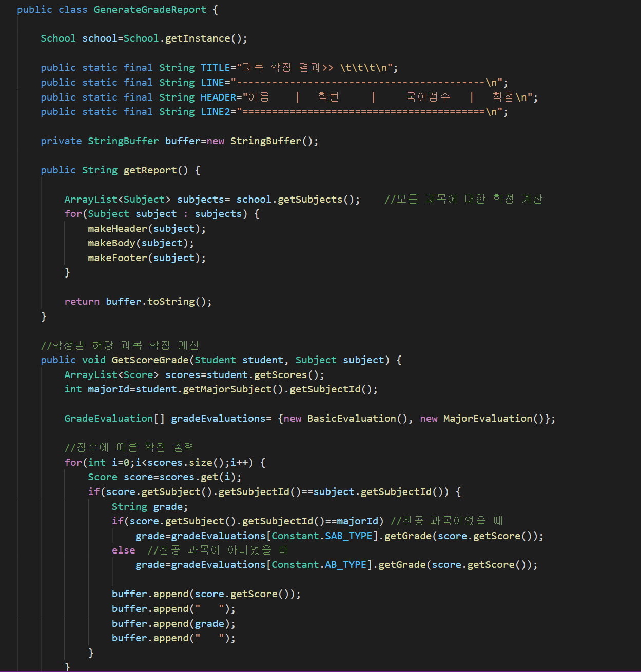The width and height of the screenshot is (641, 672).
Task: Click the makeHeader(subject) call
Action: 147,229
